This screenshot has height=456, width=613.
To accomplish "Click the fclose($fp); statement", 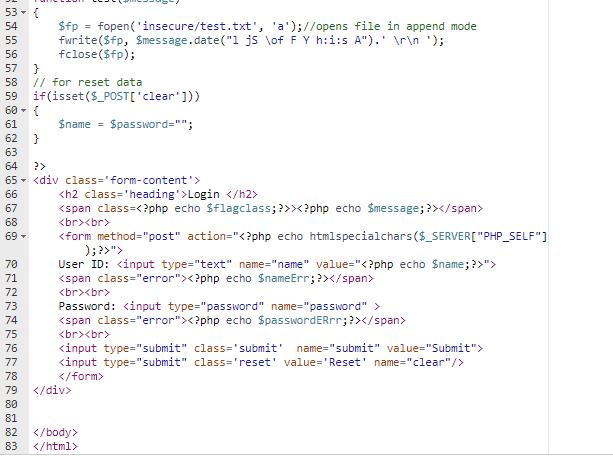I will click(97, 54).
